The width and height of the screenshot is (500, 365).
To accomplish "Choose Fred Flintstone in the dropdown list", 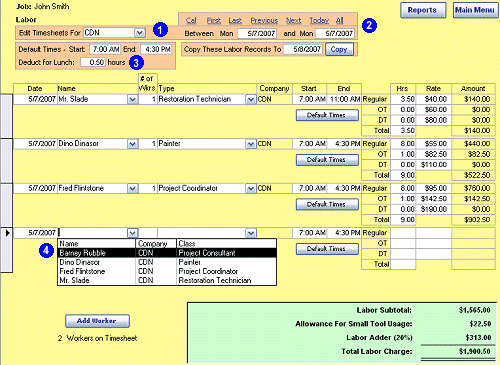I will coord(167,271).
